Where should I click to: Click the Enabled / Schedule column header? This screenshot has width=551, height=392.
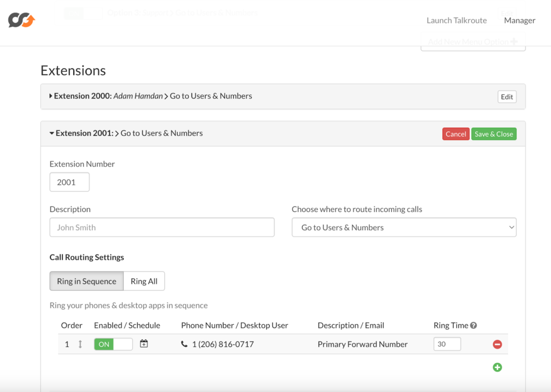point(127,325)
